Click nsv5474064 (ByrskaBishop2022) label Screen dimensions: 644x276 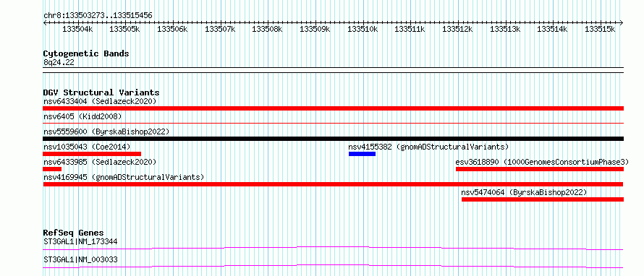[524, 192]
